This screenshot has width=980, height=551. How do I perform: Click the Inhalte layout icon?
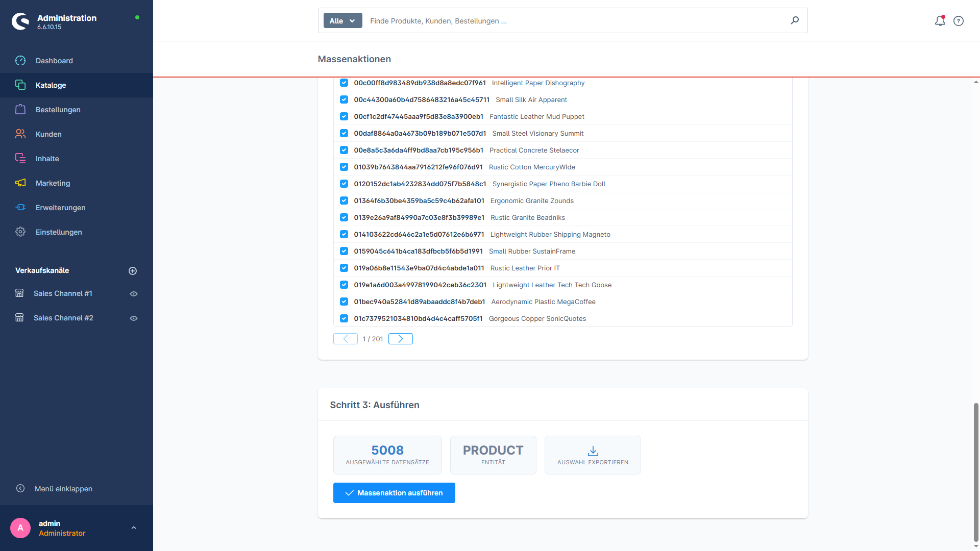coord(20,159)
